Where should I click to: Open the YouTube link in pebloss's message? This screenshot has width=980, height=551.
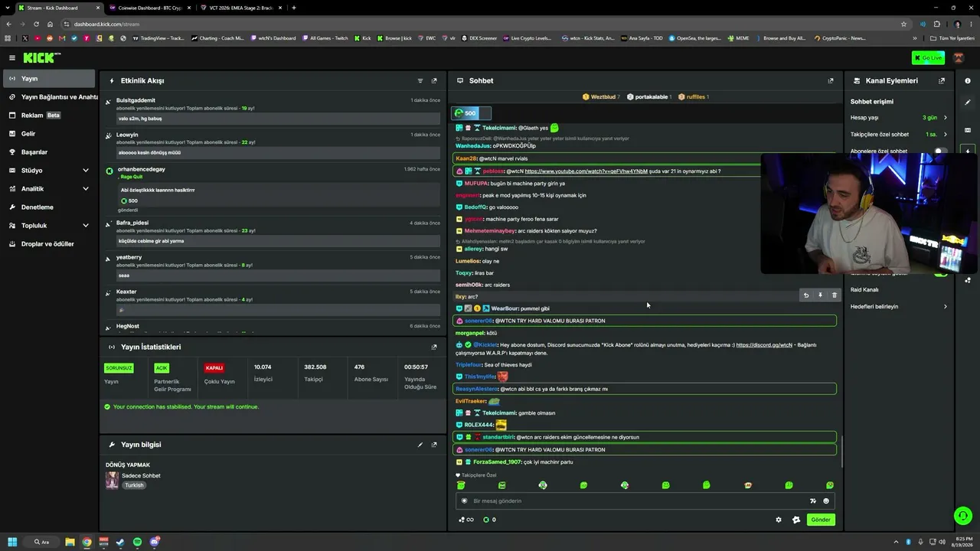click(x=586, y=171)
